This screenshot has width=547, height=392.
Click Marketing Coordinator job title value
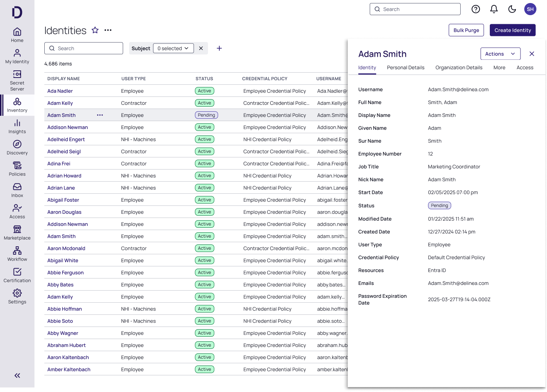coord(454,167)
